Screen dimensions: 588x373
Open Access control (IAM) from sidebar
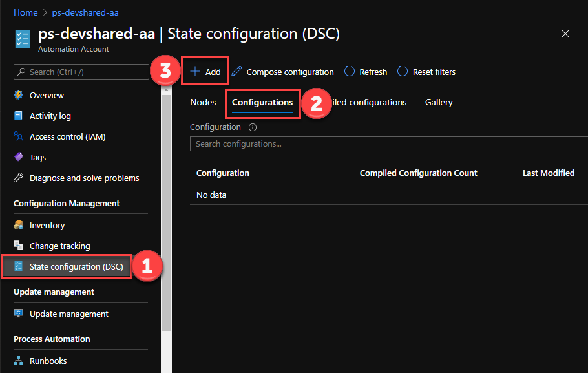click(x=19, y=136)
